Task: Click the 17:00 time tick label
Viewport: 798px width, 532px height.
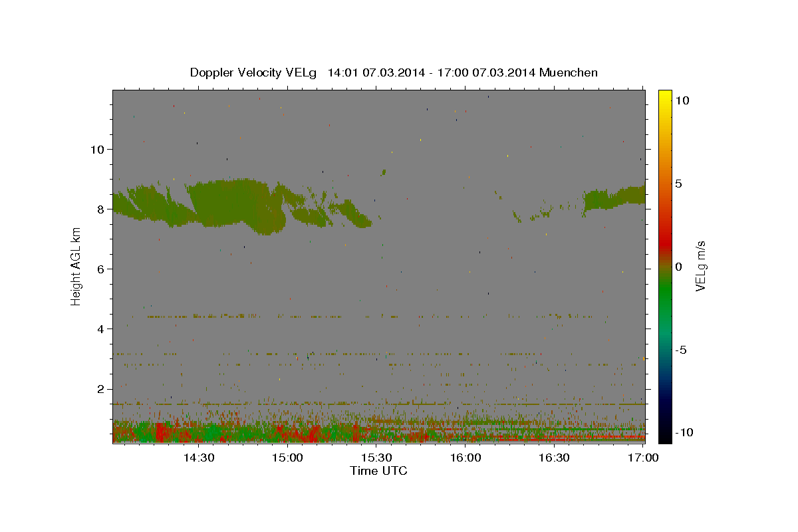Action: [x=642, y=458]
